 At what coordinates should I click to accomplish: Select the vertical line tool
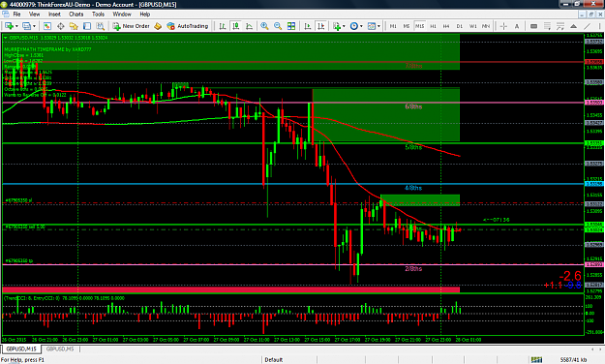599,26
